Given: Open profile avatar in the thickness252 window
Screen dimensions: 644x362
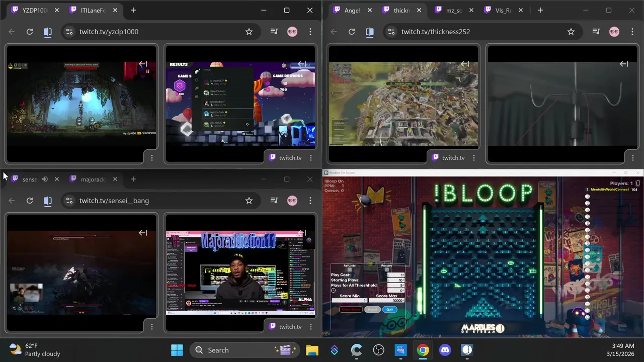Looking at the screenshot, I should pos(614,32).
